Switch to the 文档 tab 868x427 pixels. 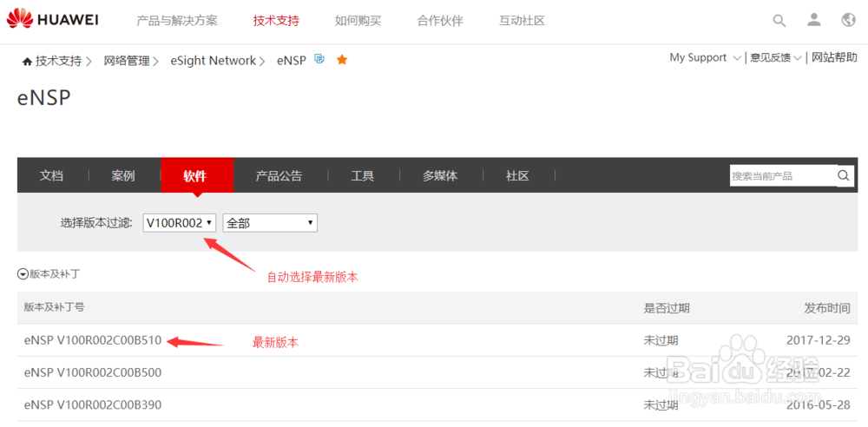(51, 176)
